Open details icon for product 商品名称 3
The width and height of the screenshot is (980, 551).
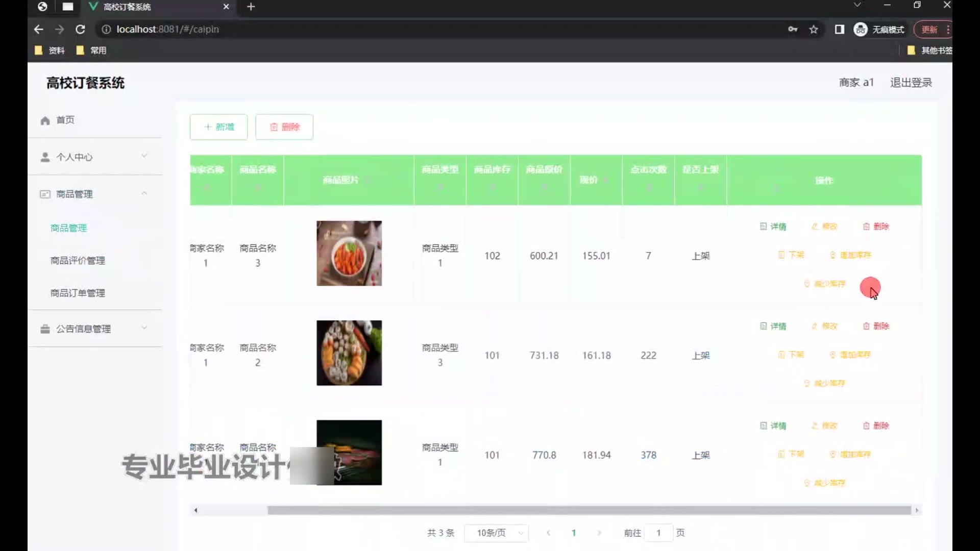764,227
